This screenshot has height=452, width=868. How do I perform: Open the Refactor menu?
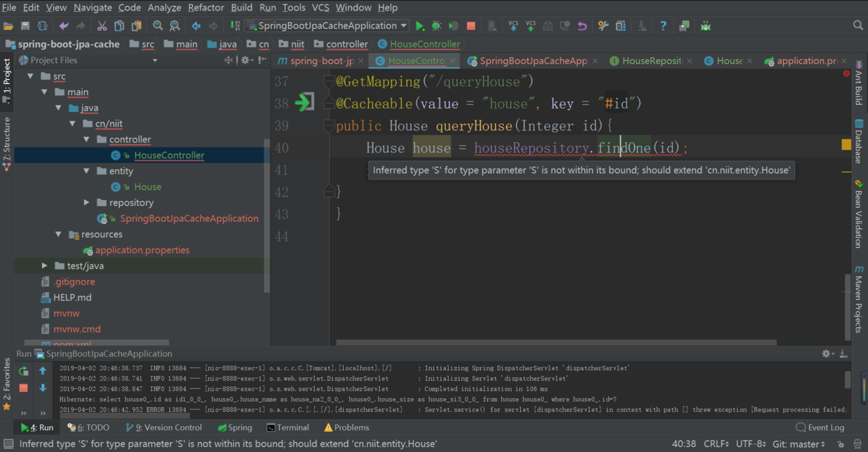click(x=206, y=8)
